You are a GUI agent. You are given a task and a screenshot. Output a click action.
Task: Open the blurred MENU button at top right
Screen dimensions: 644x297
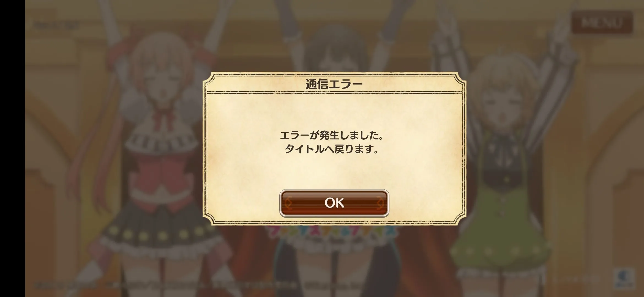(x=602, y=23)
